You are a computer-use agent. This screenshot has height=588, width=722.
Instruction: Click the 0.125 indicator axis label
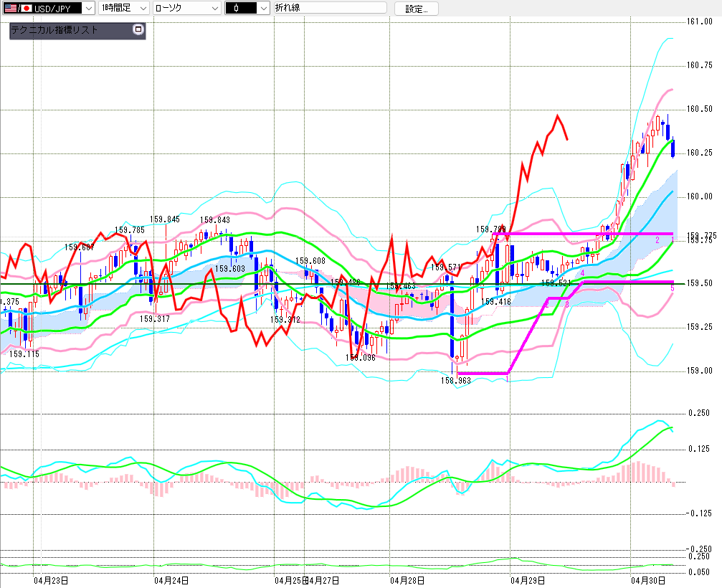click(698, 449)
